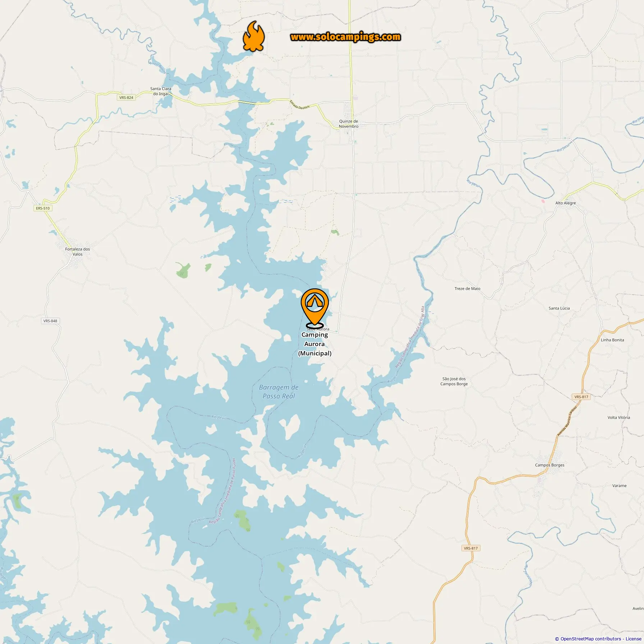Open the www.solocampings.com link

[345, 37]
